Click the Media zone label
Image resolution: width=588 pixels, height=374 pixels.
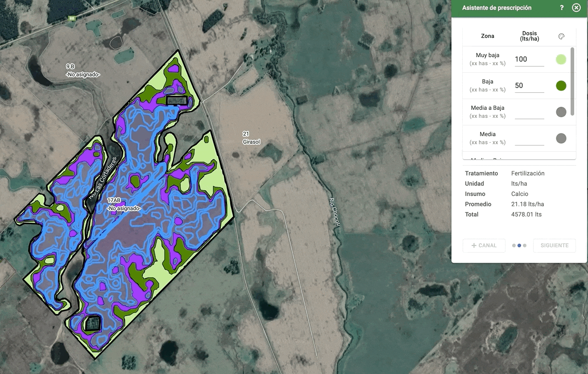pyautogui.click(x=488, y=134)
